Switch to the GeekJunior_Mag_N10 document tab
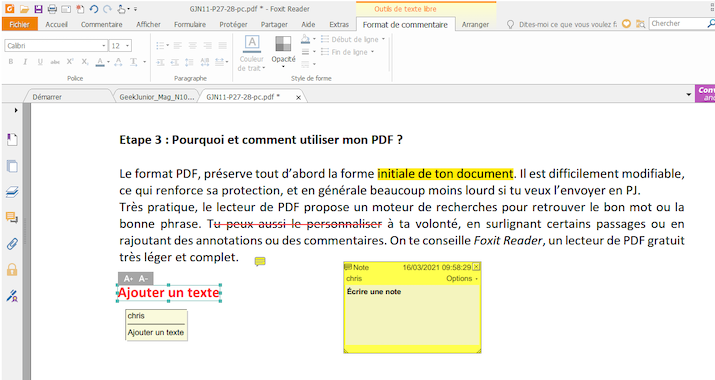This screenshot has width=715, height=380. pyautogui.click(x=156, y=97)
